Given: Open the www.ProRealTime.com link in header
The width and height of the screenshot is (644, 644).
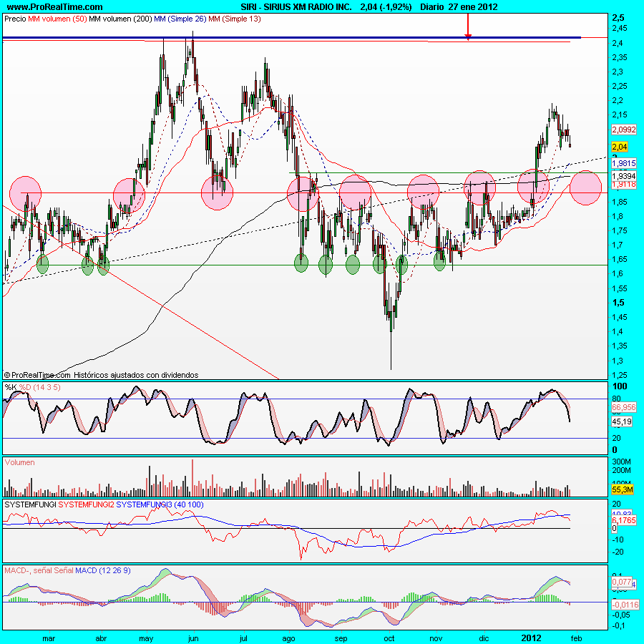Looking at the screenshot, I should pyautogui.click(x=54, y=6).
